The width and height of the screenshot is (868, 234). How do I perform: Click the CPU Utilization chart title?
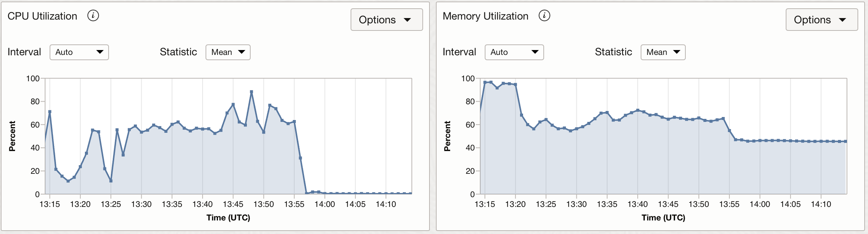(x=42, y=16)
